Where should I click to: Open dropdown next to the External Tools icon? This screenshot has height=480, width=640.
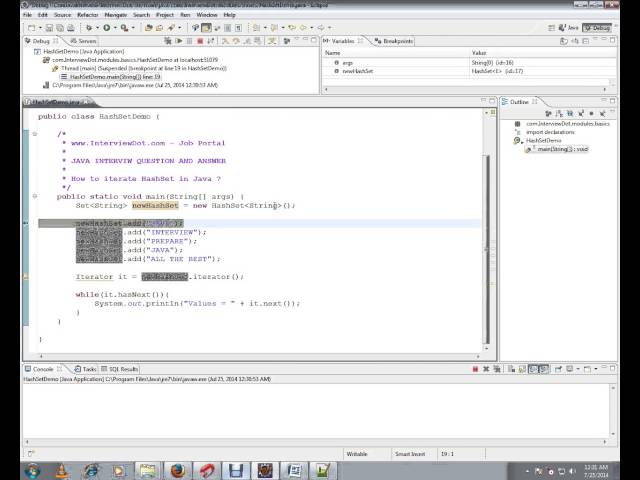[x=133, y=28]
